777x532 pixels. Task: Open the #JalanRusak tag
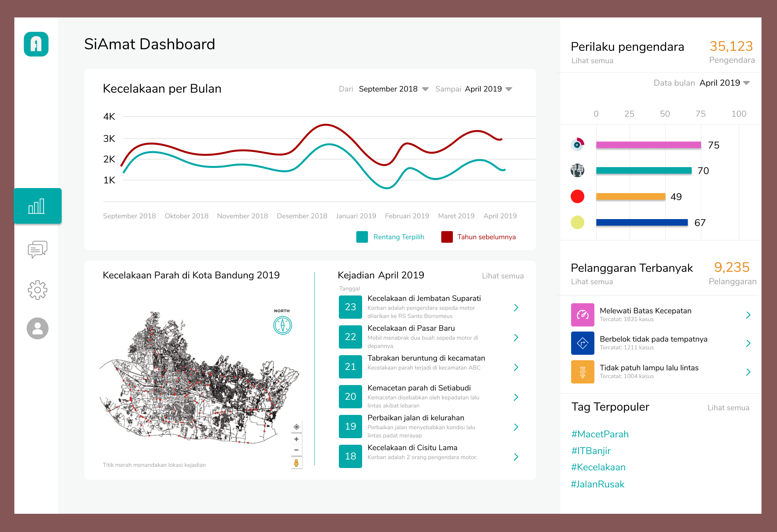597,484
